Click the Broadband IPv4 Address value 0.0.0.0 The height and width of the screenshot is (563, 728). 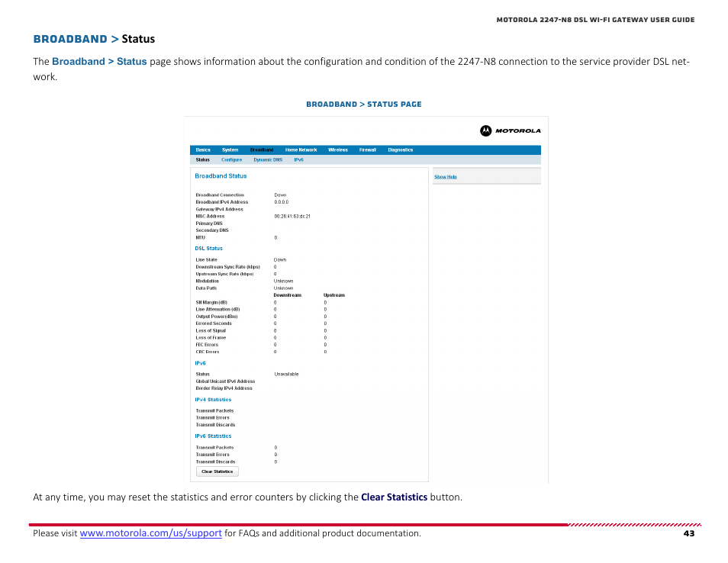(x=282, y=202)
